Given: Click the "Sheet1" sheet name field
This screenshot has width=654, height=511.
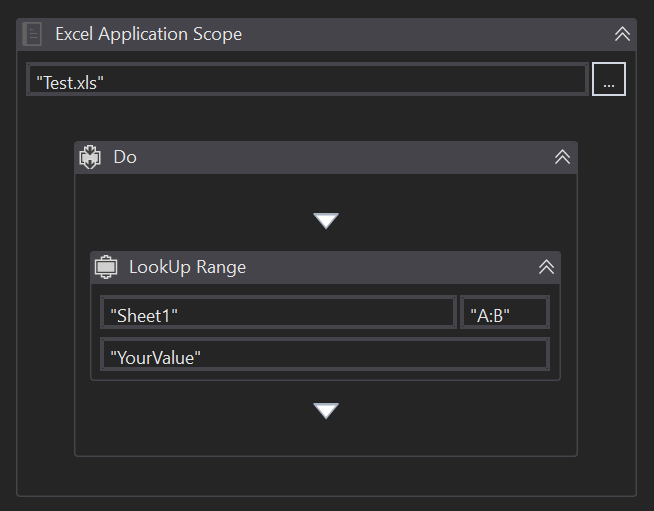Looking at the screenshot, I should click(x=278, y=314).
